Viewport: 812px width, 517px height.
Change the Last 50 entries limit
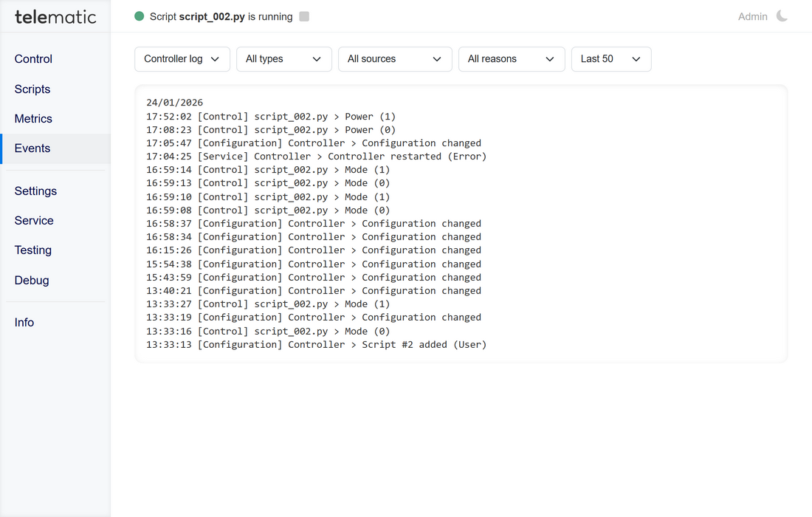click(611, 59)
